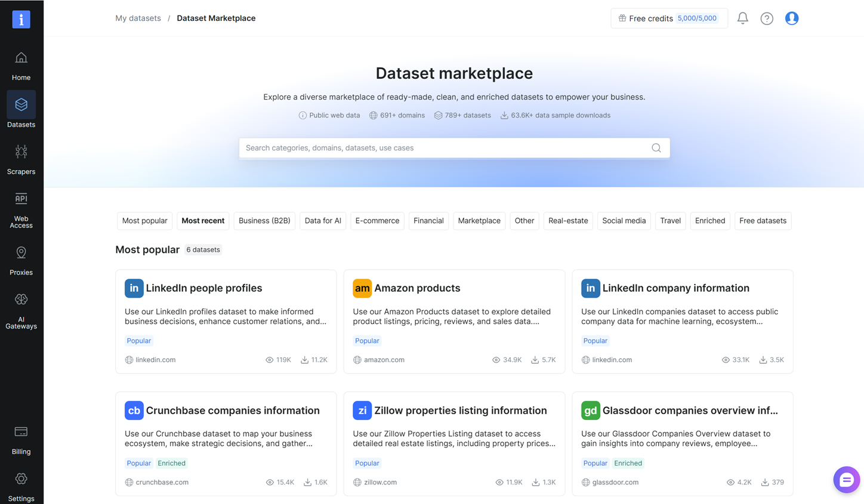This screenshot has height=504, width=864.
Task: Open Billing page from sidebar
Action: [21, 440]
